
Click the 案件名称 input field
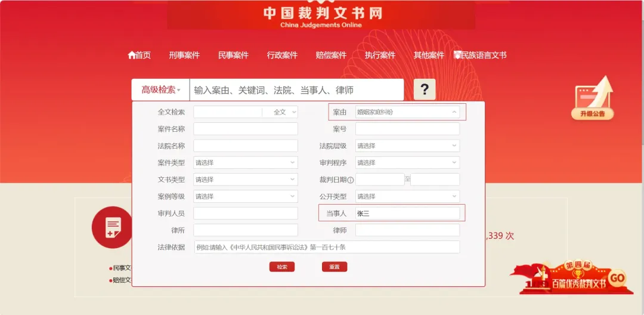click(x=246, y=129)
